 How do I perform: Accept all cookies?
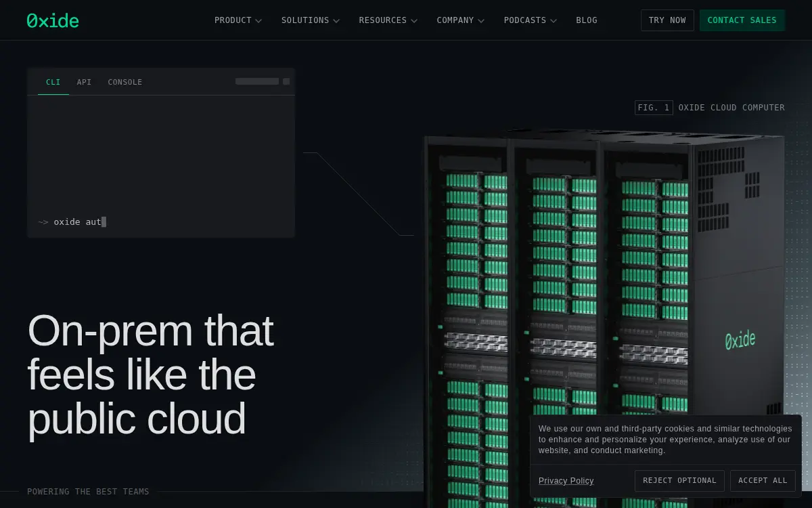(x=763, y=481)
